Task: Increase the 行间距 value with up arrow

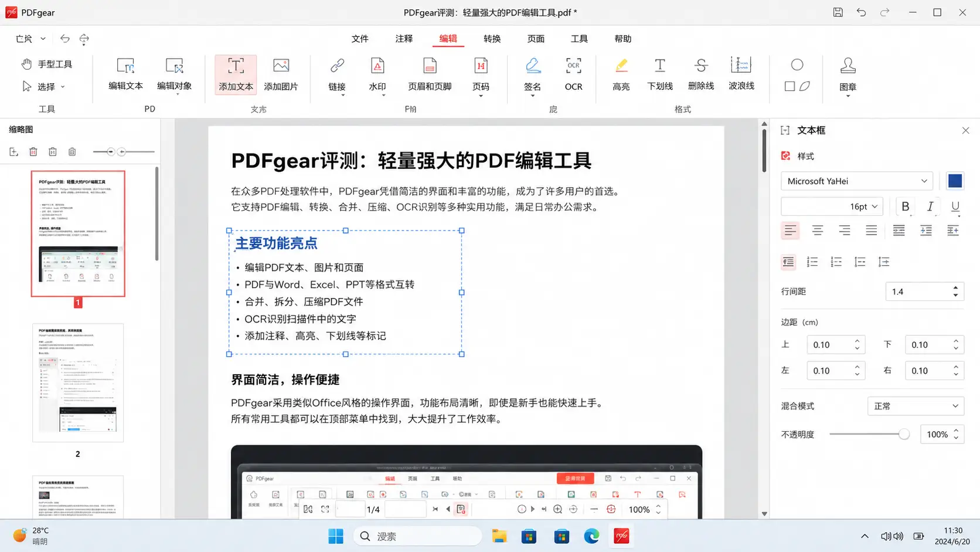Action: (955, 287)
